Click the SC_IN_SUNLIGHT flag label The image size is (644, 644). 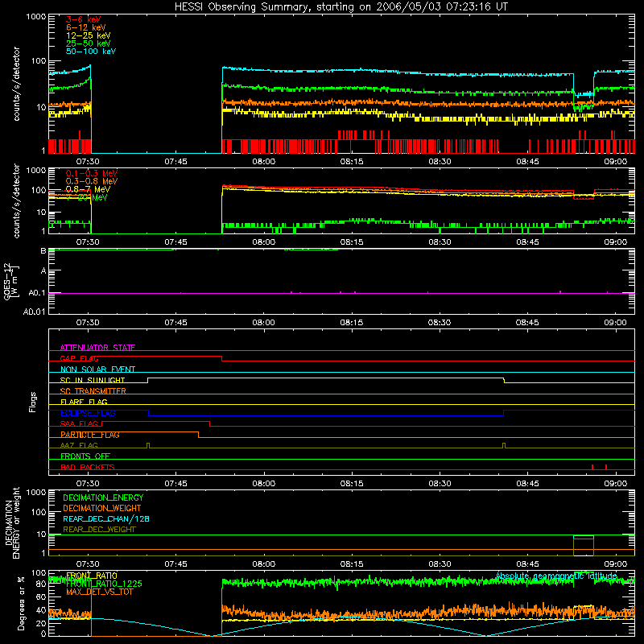pos(93,380)
